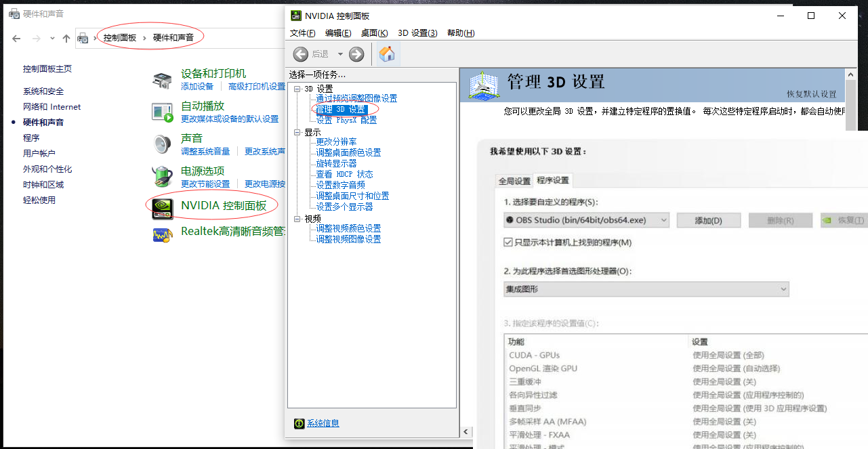Select 旋转显示器 tree item

click(x=336, y=164)
